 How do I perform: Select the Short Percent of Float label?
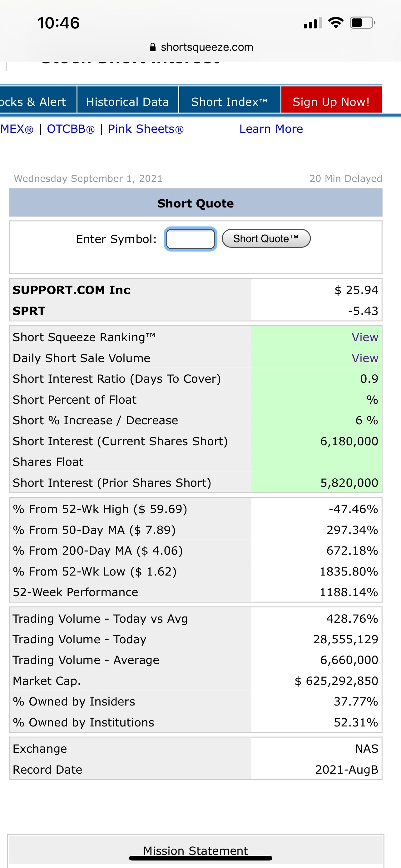[x=74, y=400]
